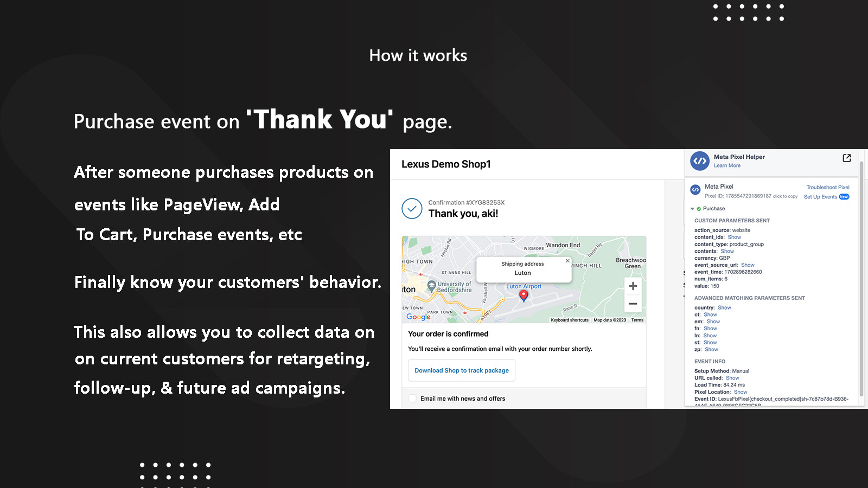
Task: Click University of Bedfordshire map marker
Action: [x=432, y=285]
